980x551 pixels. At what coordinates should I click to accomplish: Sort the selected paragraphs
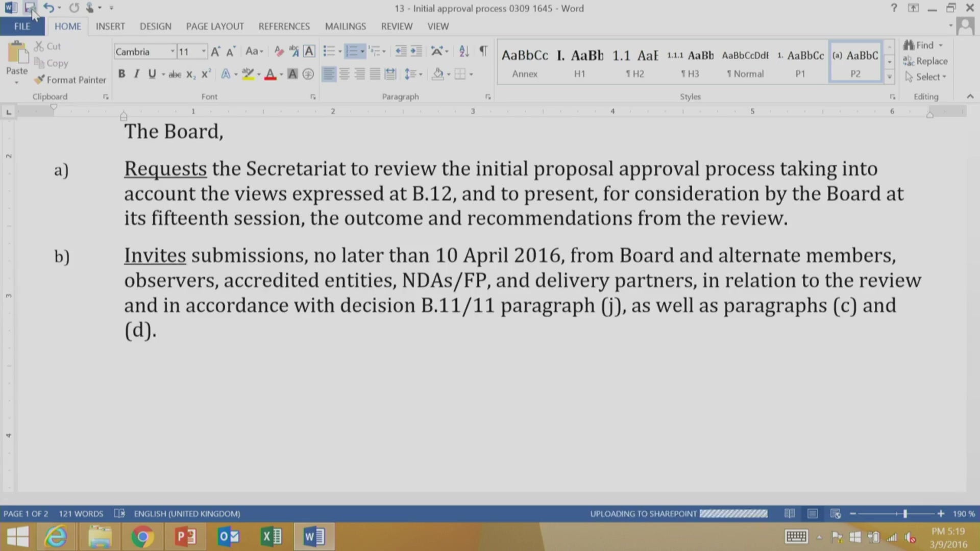464,51
